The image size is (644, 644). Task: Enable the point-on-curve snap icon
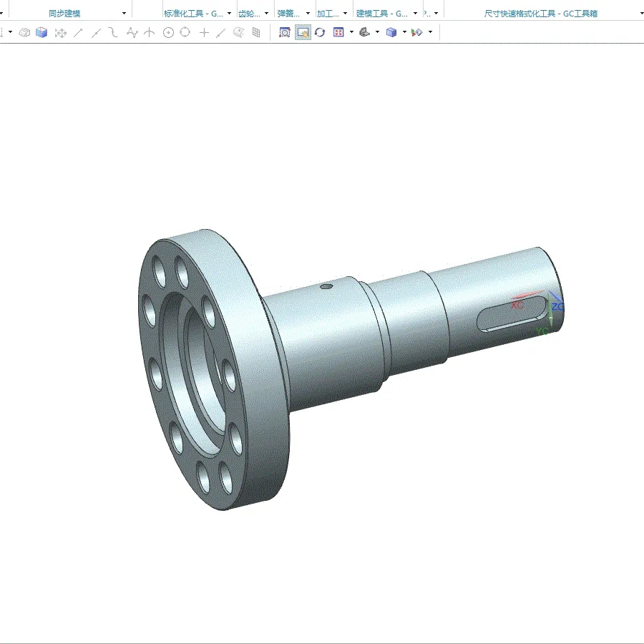(221, 32)
